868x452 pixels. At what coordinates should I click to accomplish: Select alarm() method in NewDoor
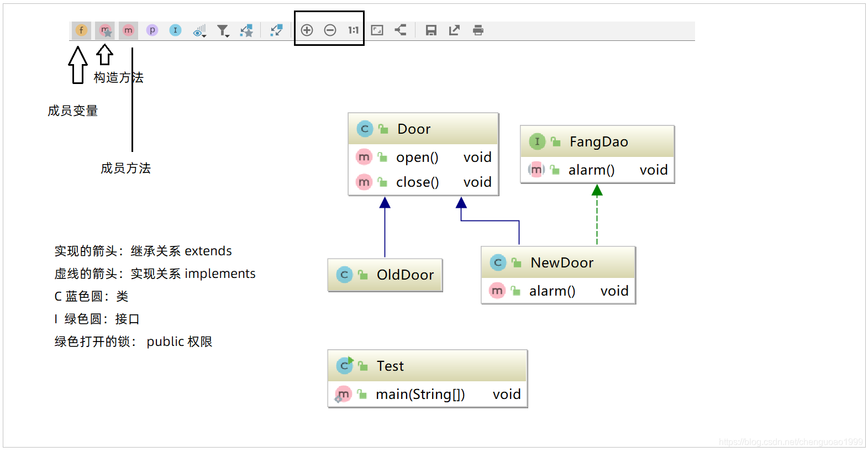tap(559, 291)
